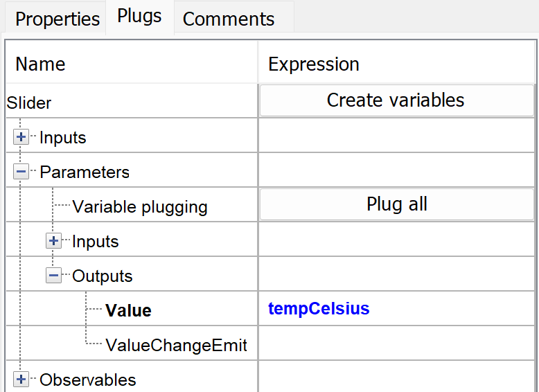The height and width of the screenshot is (392, 539).
Task: Collapse the Parameters node
Action: point(21,172)
